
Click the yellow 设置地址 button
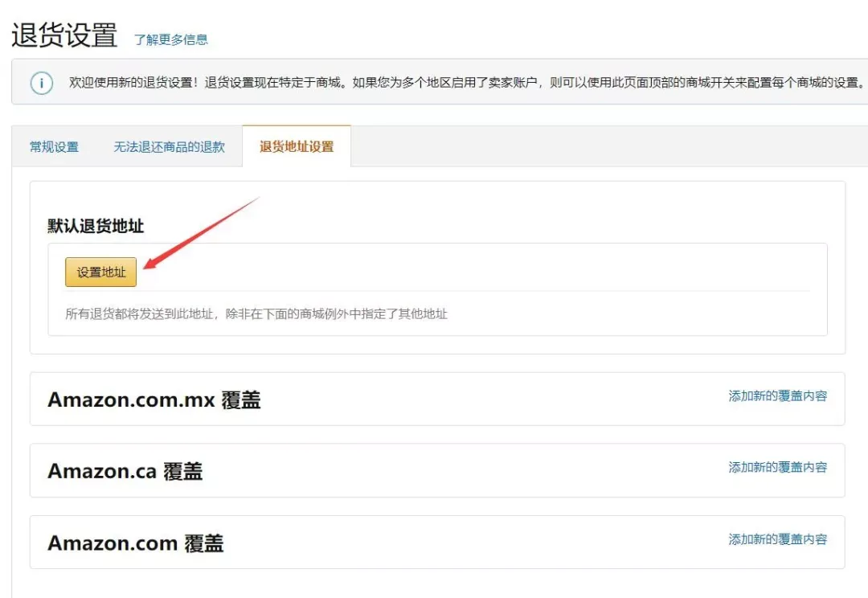(100, 272)
